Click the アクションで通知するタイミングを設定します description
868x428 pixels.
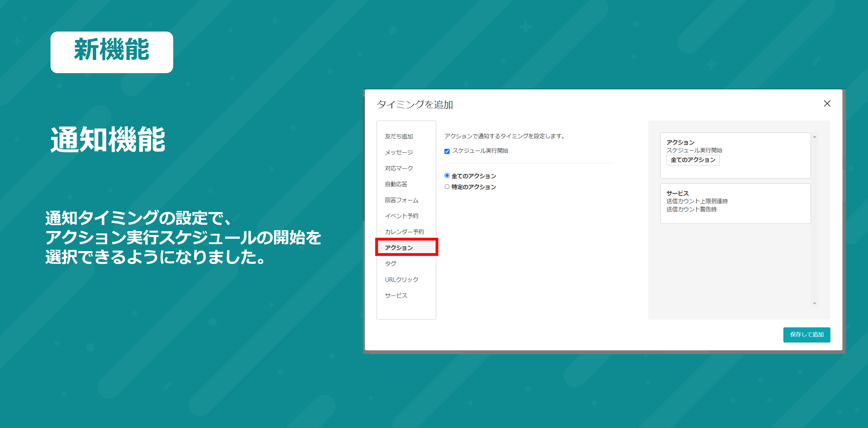point(505,136)
